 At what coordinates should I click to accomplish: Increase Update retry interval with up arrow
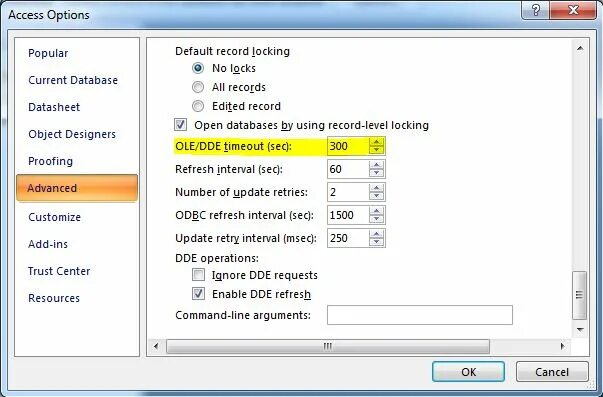[376, 234]
